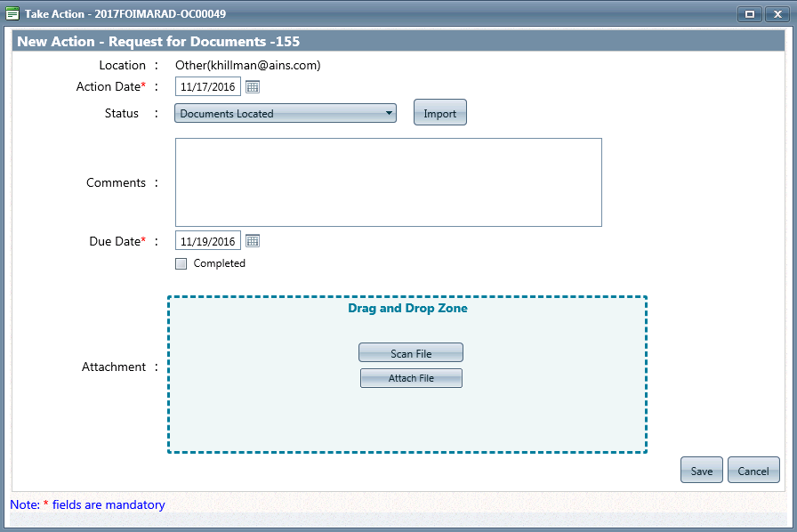
Task: Close the Take Action window
Action: (x=777, y=13)
